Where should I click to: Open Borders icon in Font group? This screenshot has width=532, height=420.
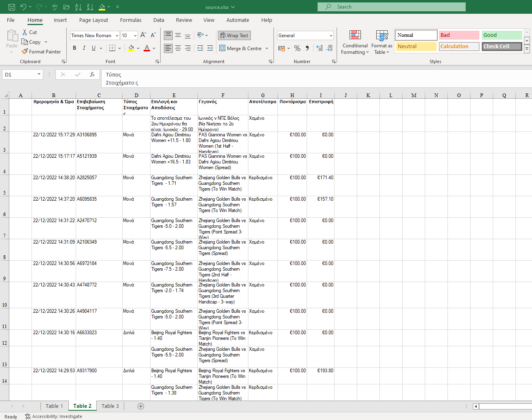(112, 48)
